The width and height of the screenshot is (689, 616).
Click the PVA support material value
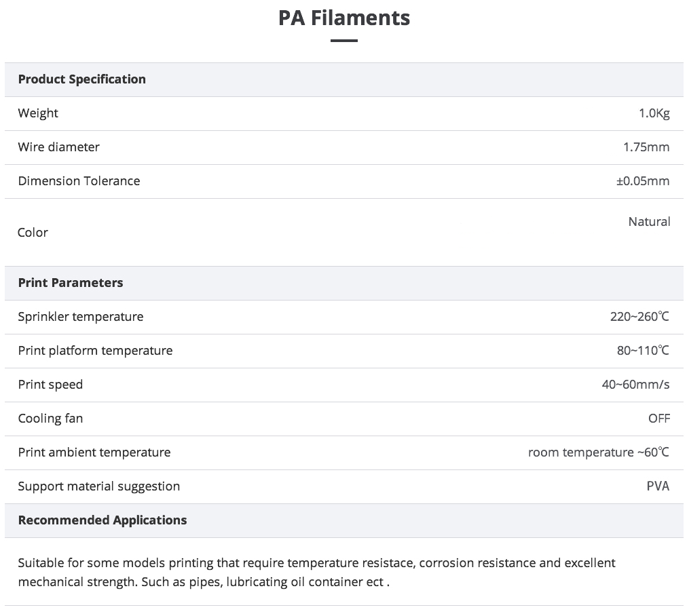pyautogui.click(x=658, y=486)
